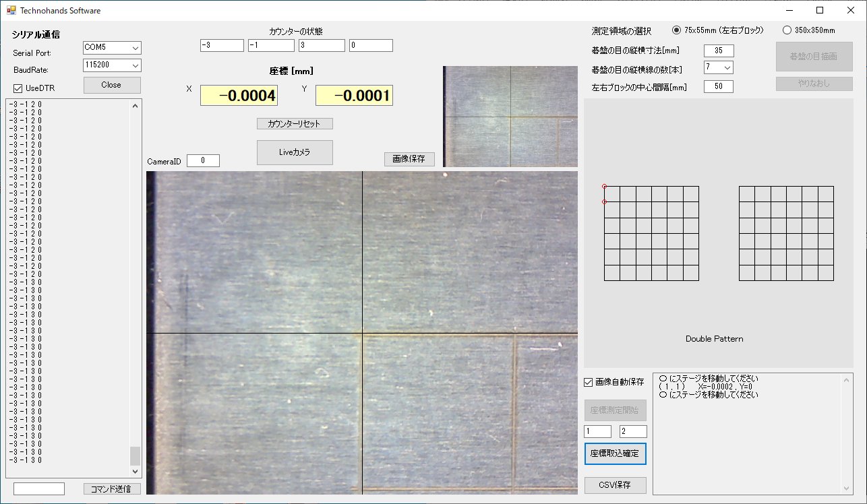Image resolution: width=867 pixels, height=504 pixels.
Task: Click the fourth counter state field showing 0
Action: [x=371, y=45]
